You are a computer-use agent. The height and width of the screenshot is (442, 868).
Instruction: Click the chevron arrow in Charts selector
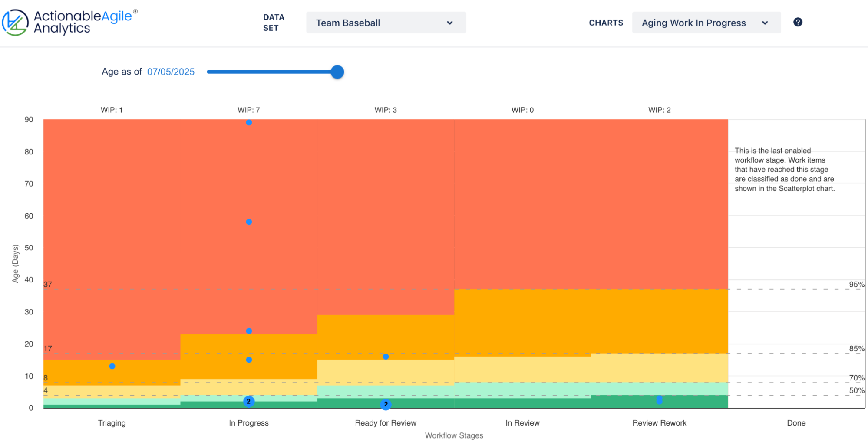[765, 23]
